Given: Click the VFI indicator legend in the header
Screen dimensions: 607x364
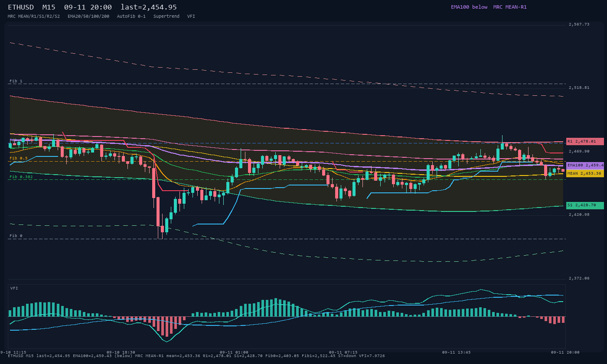Looking at the screenshot, I should 191,16.
